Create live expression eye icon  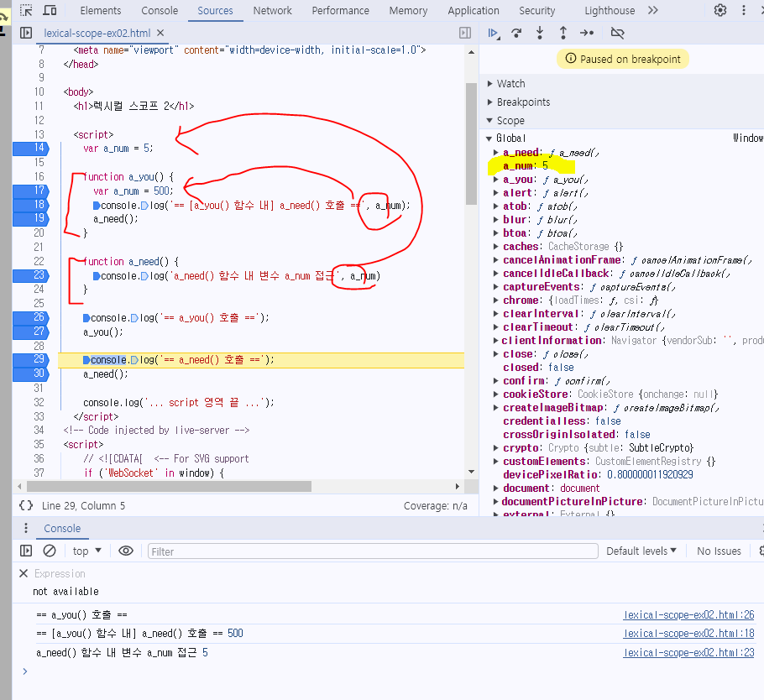pyautogui.click(x=126, y=551)
